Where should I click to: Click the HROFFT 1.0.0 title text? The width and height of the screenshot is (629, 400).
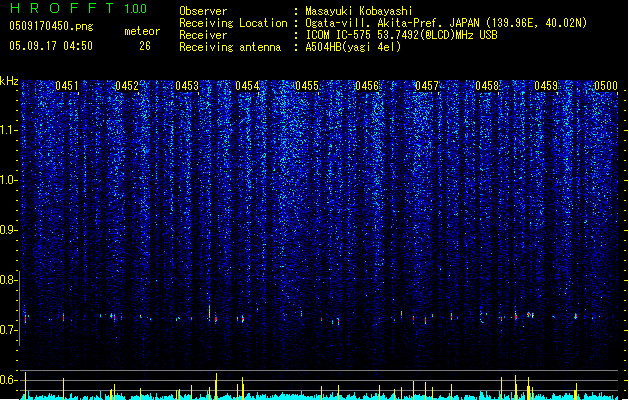point(78,8)
